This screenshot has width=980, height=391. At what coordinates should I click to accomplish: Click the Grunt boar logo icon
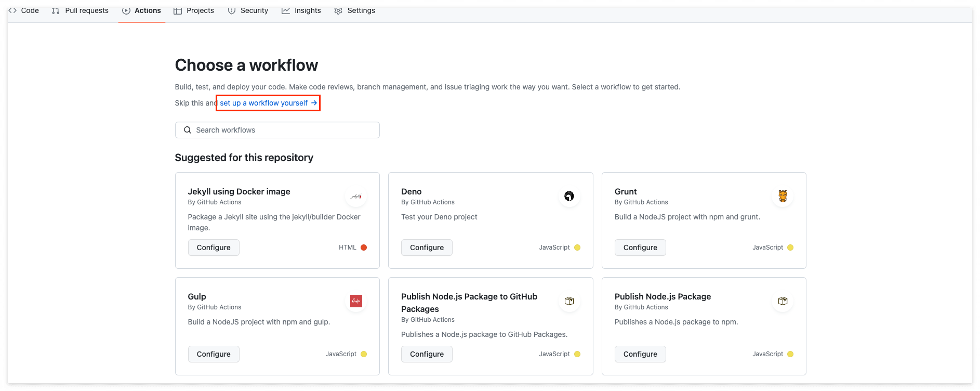click(x=783, y=197)
